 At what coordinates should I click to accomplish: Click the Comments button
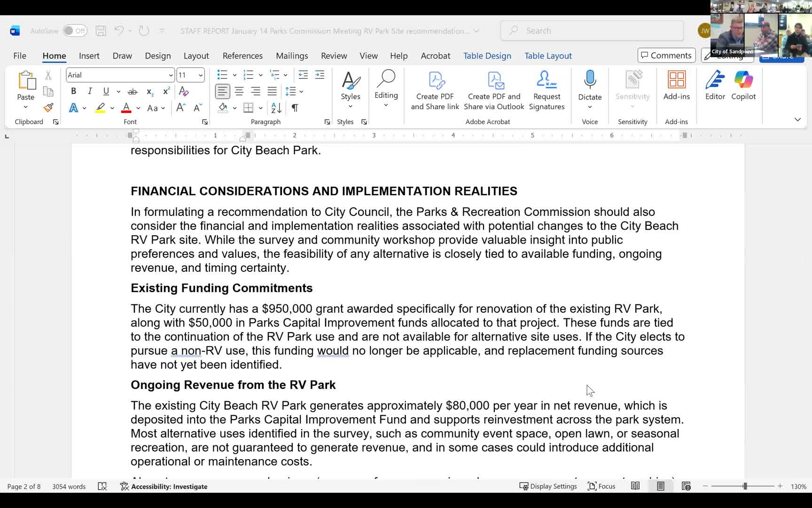click(666, 56)
